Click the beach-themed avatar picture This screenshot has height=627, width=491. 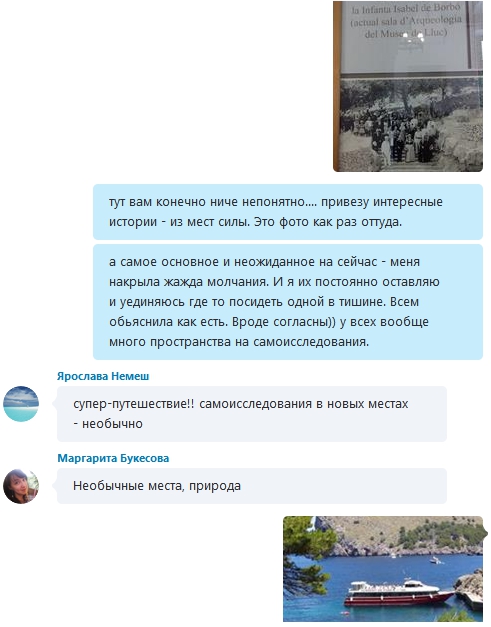(21, 403)
